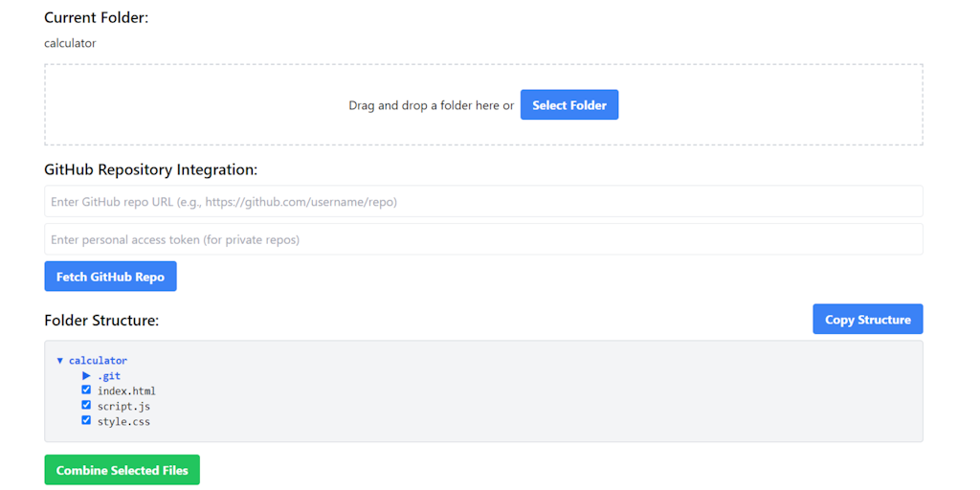Screen dimensions: 980x490
Task: Select the script.js file name
Action: point(123,407)
